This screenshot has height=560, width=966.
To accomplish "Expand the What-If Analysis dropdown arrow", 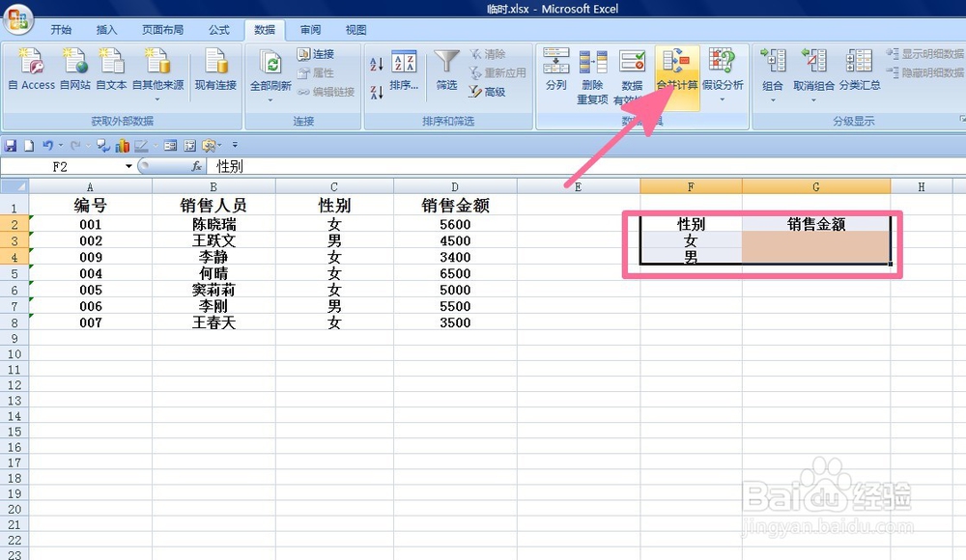I will click(x=722, y=99).
